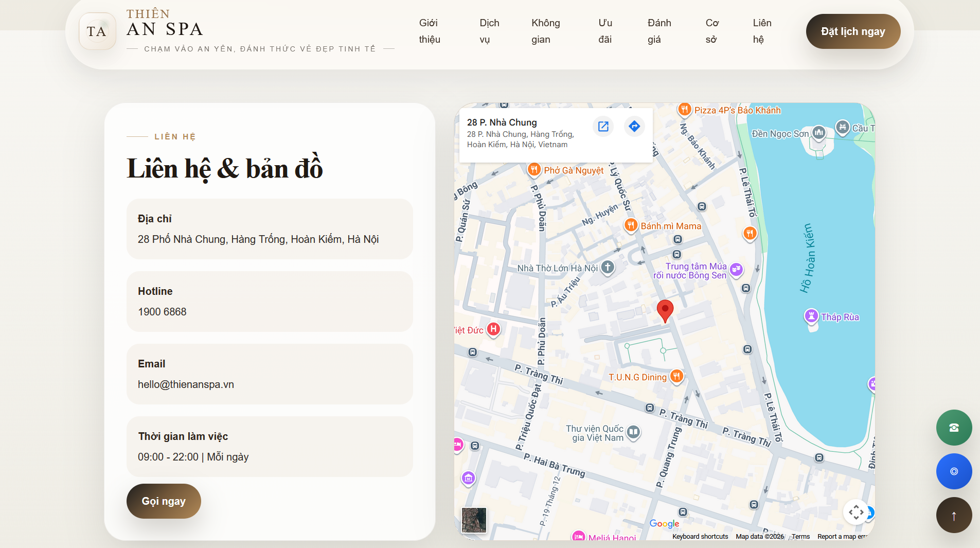
Task: Open larger map view icon
Action: pos(603,127)
